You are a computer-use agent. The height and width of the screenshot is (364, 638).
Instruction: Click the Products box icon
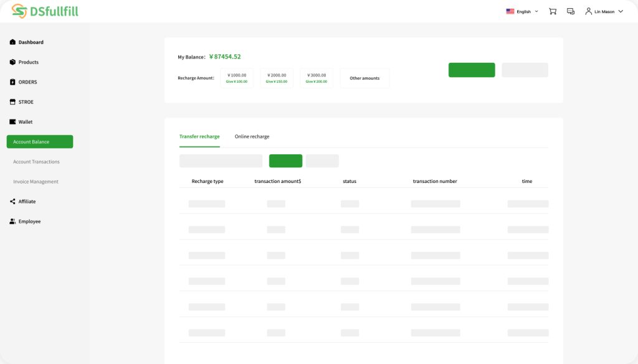(x=12, y=62)
